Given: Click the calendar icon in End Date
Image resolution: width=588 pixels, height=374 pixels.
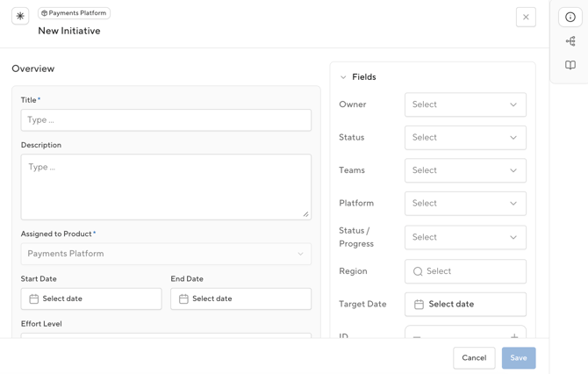Looking at the screenshot, I should pos(183,299).
